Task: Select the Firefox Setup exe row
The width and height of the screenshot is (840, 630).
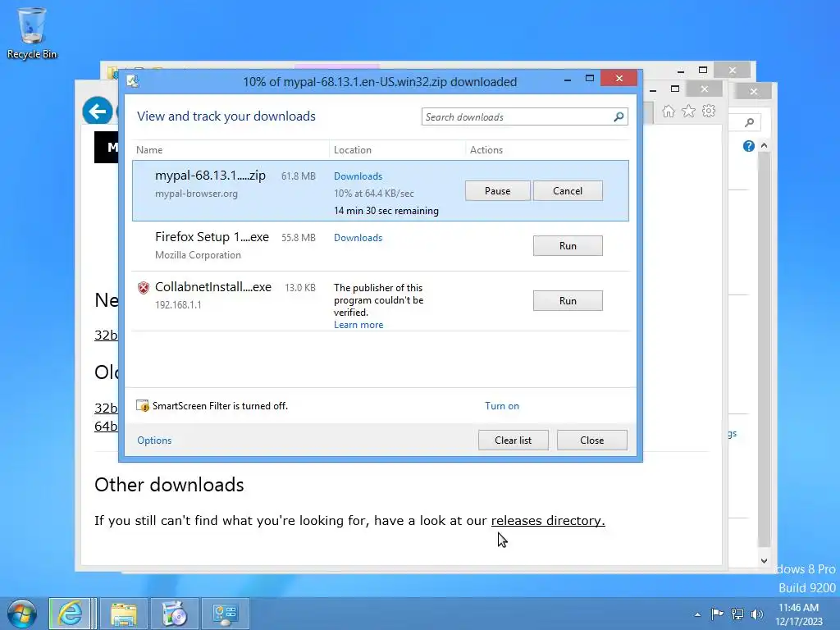Action: 381,246
